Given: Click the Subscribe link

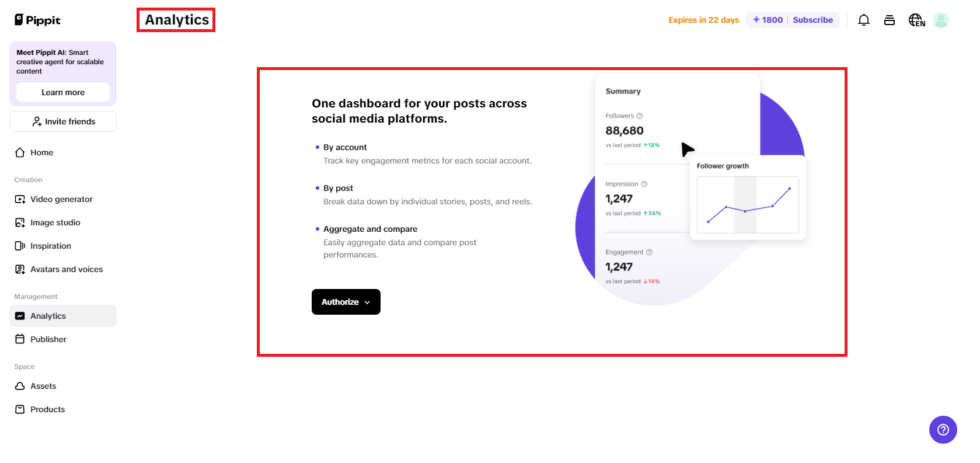Looking at the screenshot, I should (813, 19).
